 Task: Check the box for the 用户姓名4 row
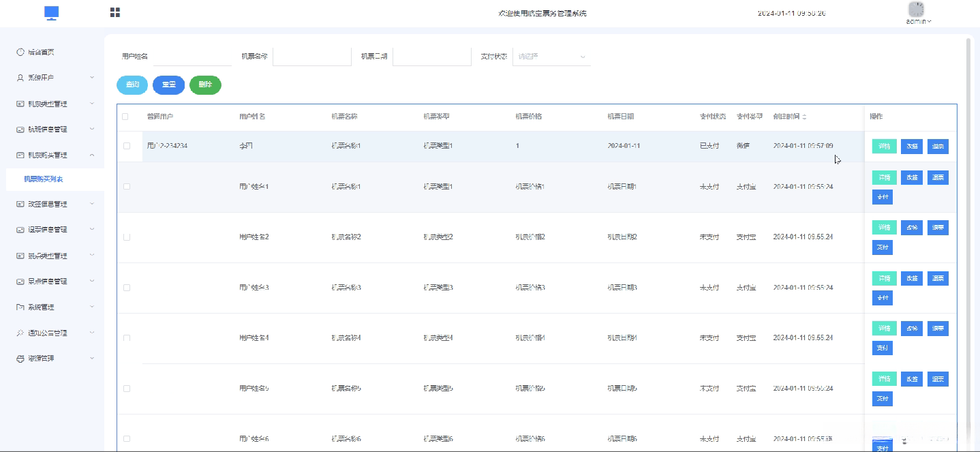coord(127,338)
